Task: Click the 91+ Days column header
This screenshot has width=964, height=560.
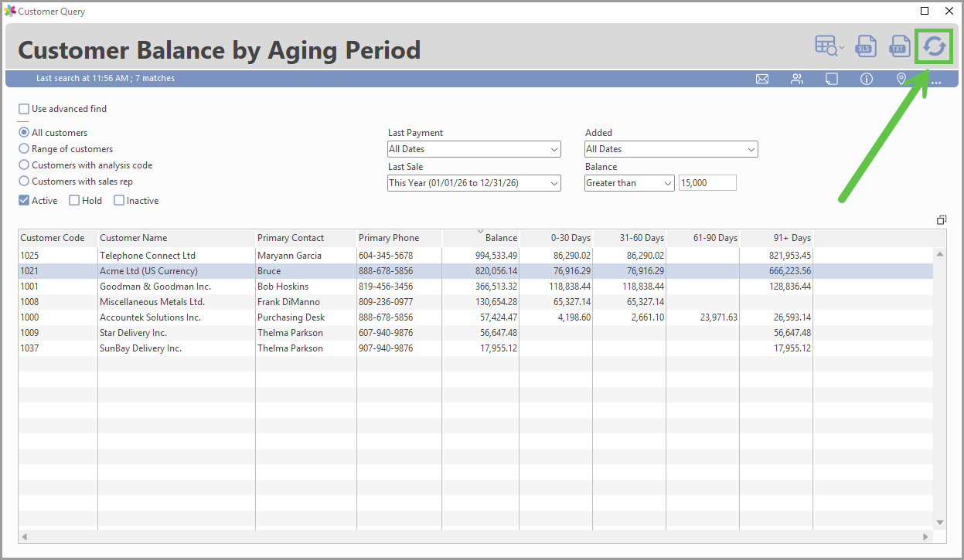Action: coord(776,238)
